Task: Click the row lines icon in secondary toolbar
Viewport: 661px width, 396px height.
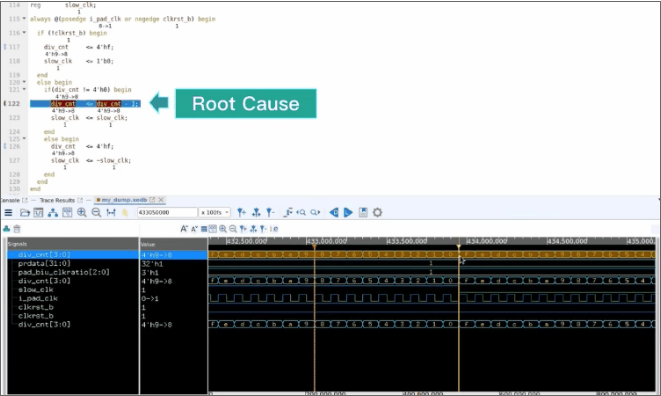Action: pos(204,229)
